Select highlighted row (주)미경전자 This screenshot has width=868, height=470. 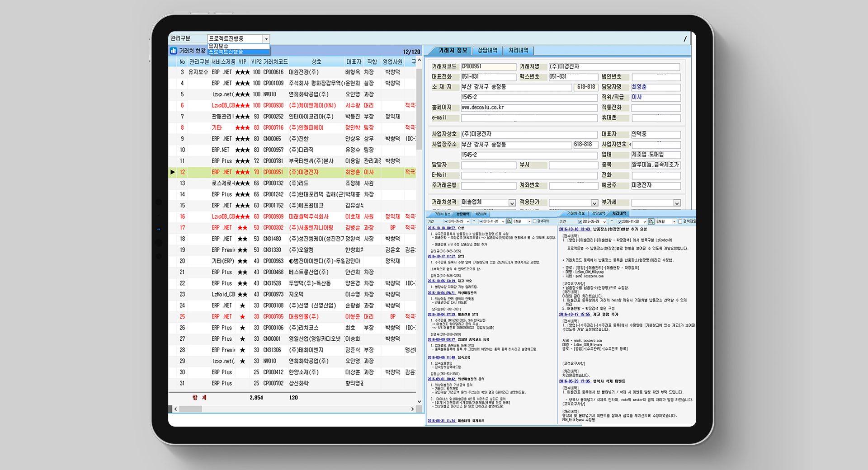coord(292,172)
